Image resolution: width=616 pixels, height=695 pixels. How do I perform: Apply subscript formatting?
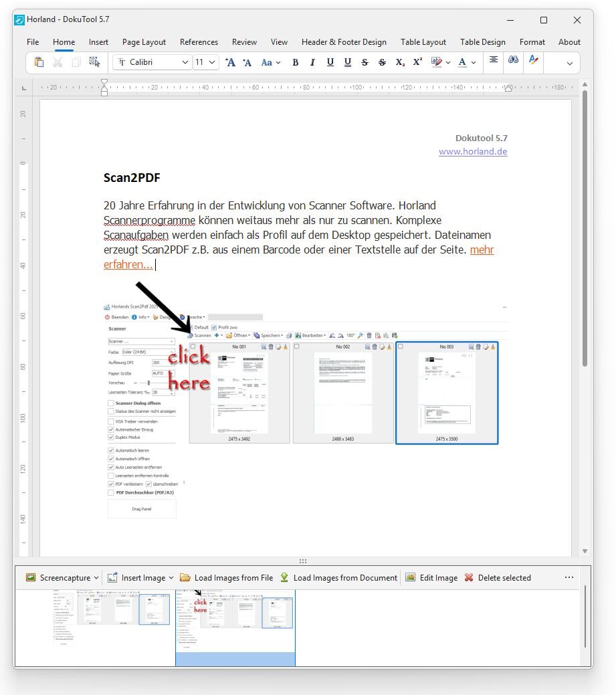point(400,62)
